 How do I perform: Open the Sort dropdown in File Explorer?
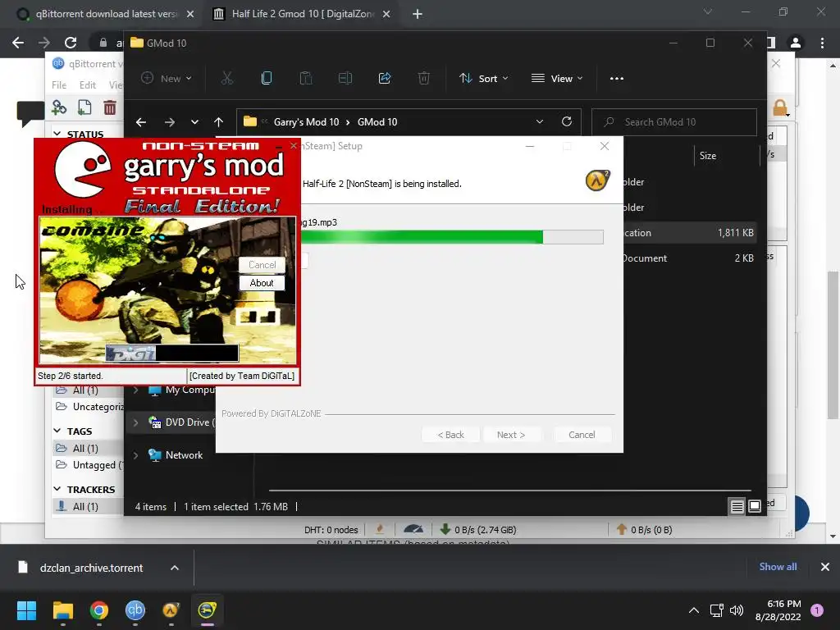[483, 78]
